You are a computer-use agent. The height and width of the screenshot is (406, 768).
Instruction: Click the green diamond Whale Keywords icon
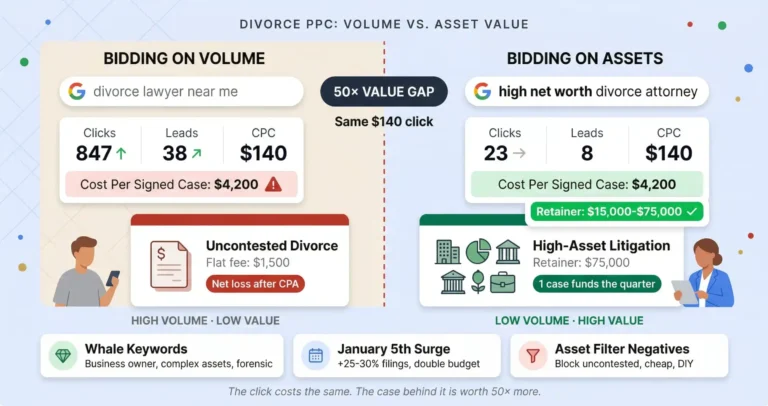pos(63,355)
